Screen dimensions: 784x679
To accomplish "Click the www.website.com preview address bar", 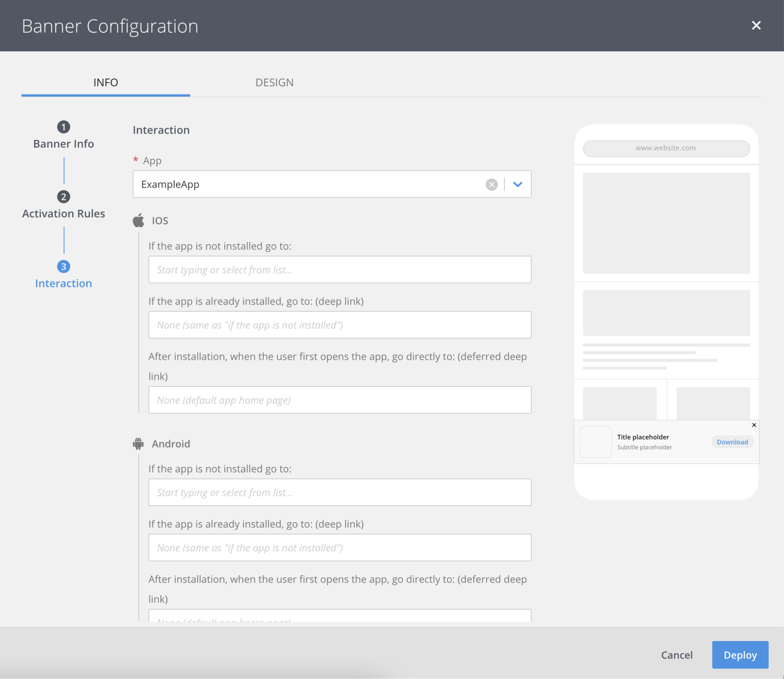I will 666,148.
